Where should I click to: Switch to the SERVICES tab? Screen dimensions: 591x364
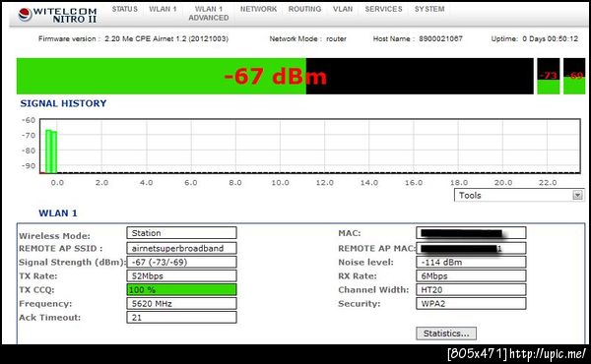tap(383, 9)
